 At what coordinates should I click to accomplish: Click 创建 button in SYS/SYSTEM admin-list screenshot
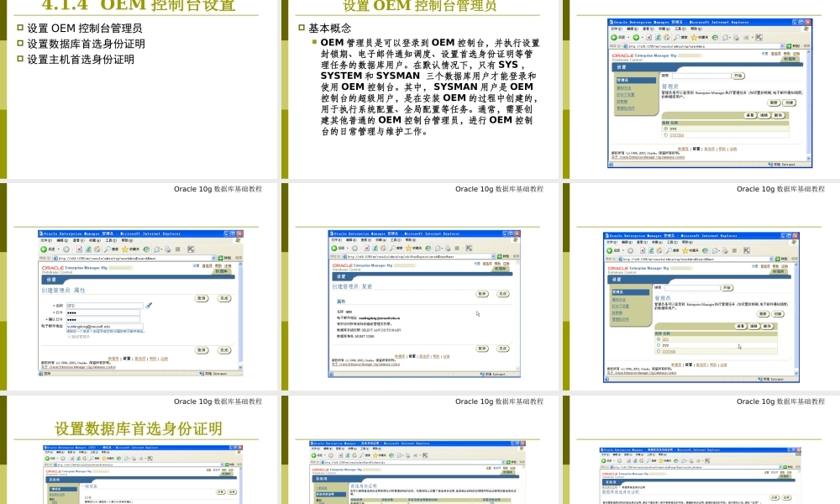point(789,102)
